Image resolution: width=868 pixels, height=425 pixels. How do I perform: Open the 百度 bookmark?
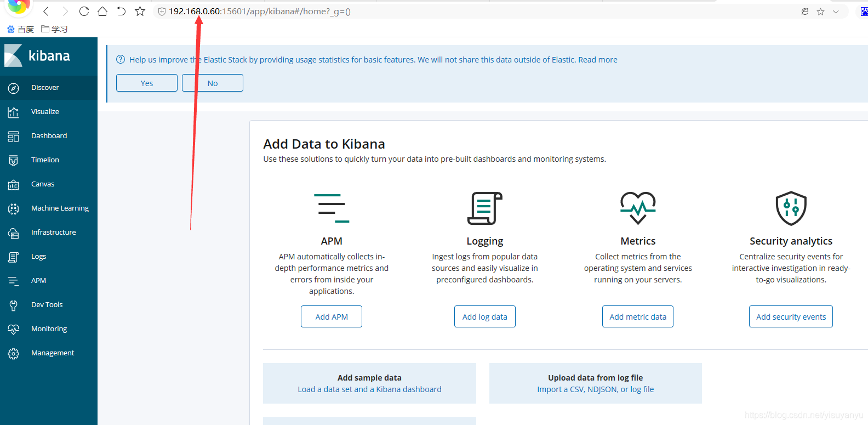[x=20, y=29]
